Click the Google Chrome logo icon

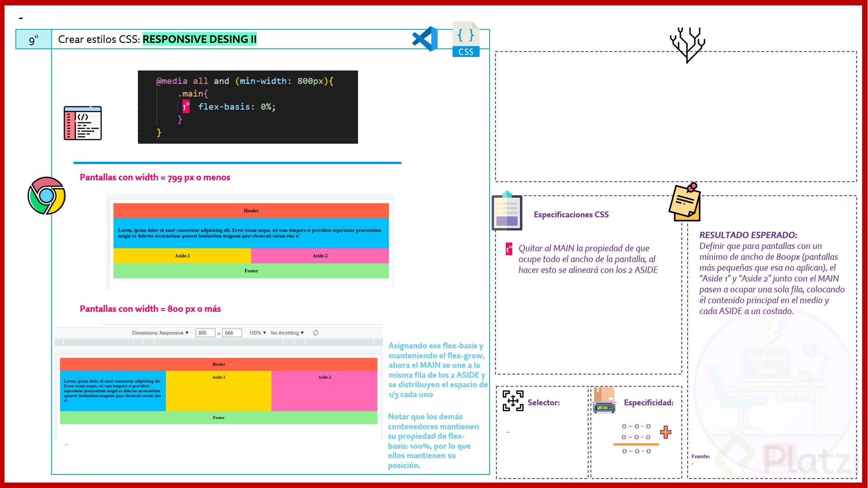coord(47,196)
